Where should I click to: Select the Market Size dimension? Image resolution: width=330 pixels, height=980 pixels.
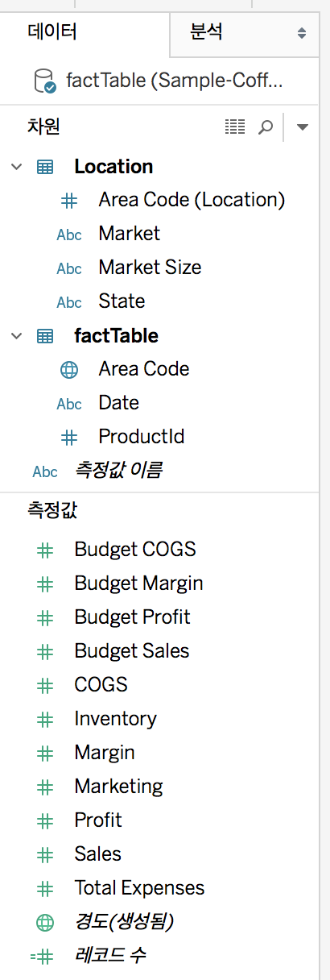(150, 268)
